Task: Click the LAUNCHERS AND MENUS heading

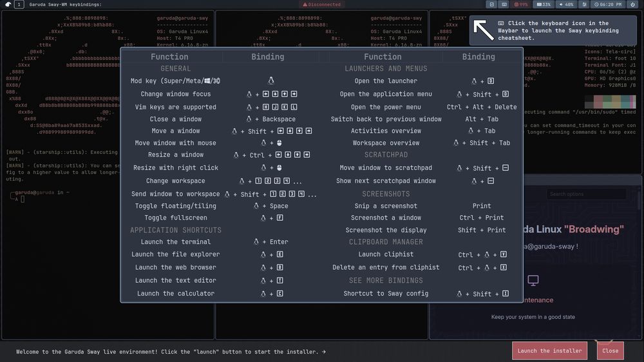Action: pyautogui.click(x=386, y=69)
